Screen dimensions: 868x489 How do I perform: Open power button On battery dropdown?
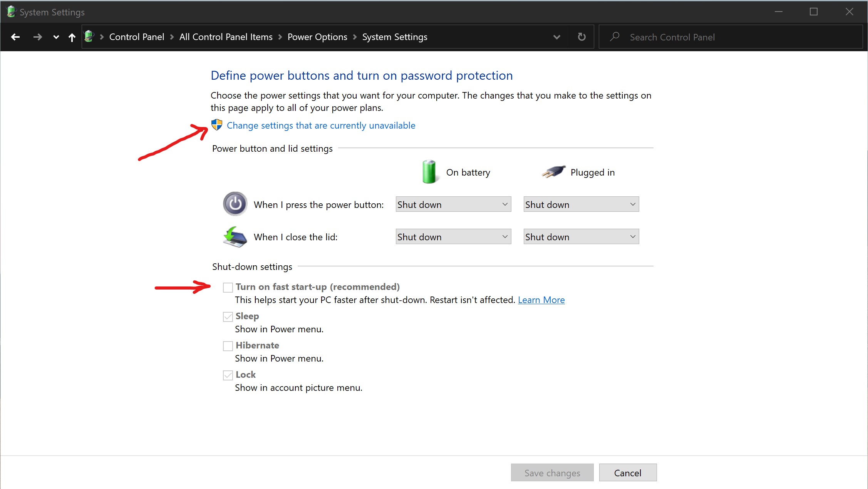453,204
